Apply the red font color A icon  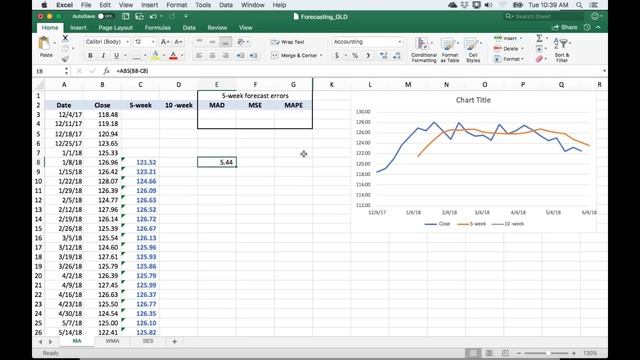click(173, 56)
